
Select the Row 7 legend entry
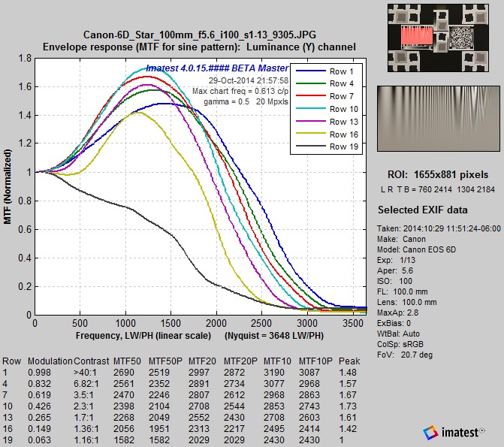tap(325, 96)
